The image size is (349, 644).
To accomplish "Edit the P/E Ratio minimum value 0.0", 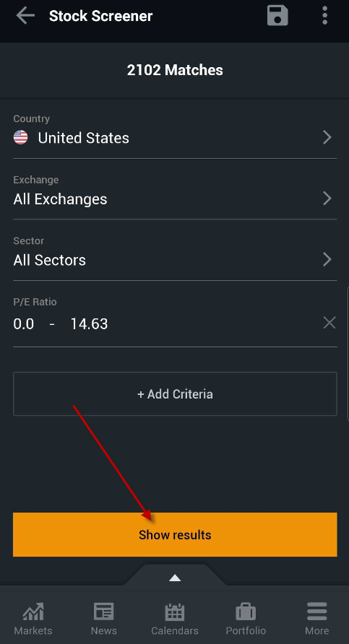I will [x=23, y=324].
